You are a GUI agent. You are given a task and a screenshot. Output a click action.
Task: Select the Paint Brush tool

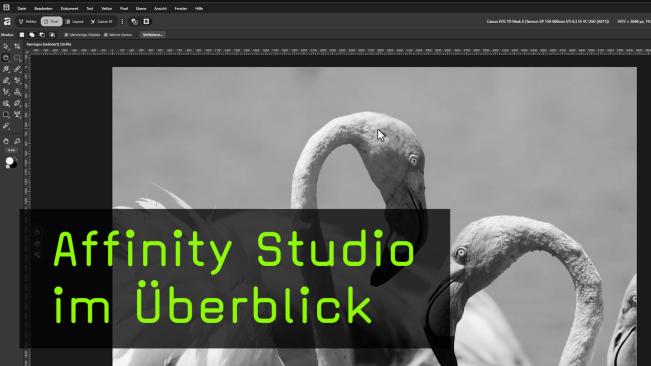point(17,69)
